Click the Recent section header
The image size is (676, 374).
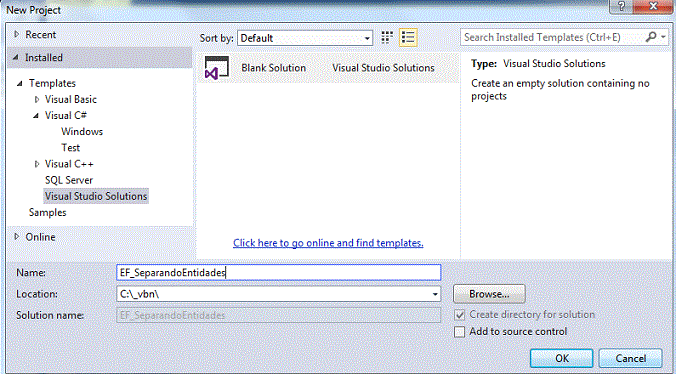tap(41, 34)
